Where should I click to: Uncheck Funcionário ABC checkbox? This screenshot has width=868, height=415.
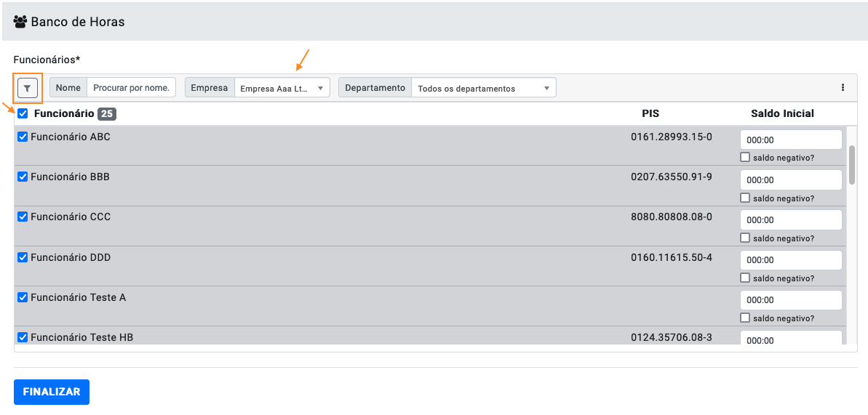pos(23,137)
